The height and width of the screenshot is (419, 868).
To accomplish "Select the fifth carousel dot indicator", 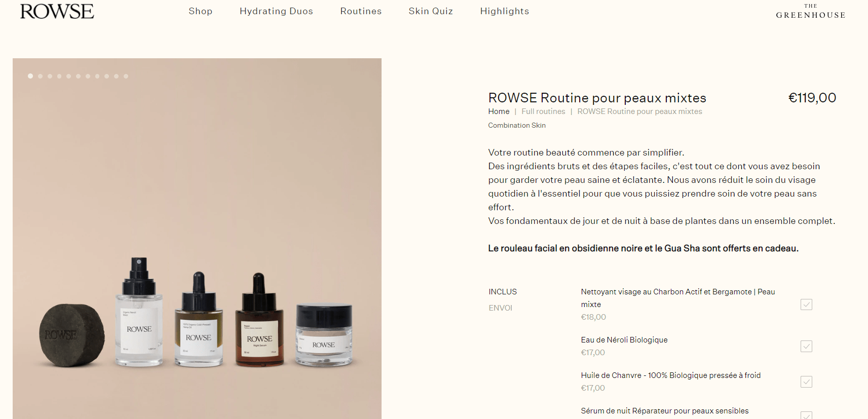I will click(x=69, y=76).
